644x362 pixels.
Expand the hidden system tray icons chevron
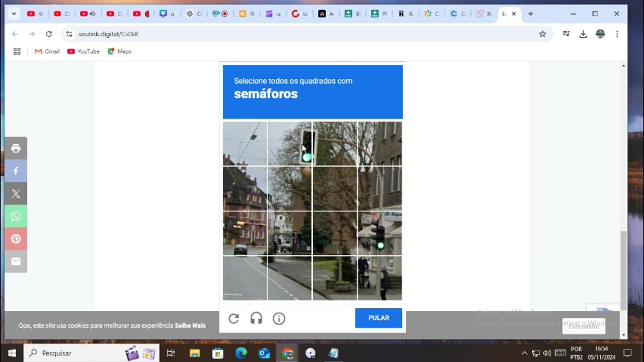[524, 353]
